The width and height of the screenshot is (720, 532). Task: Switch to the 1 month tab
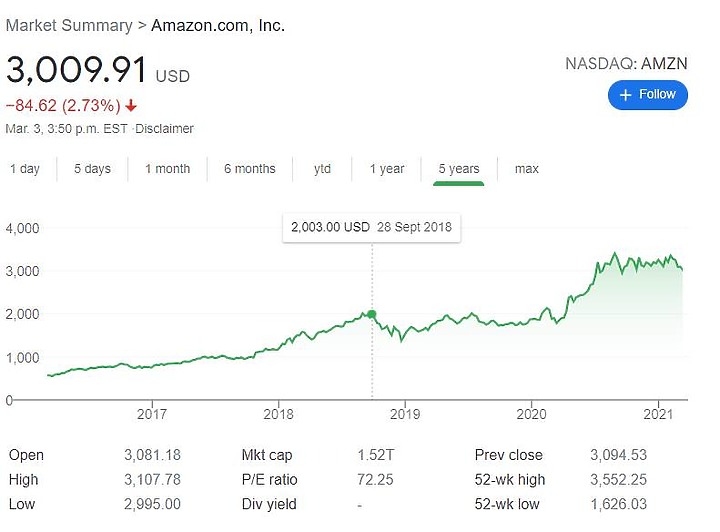click(168, 169)
